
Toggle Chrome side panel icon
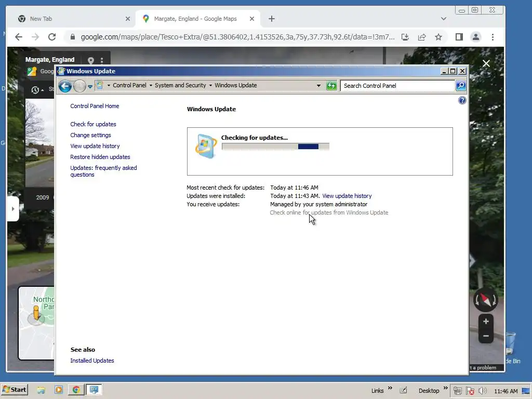[x=459, y=37]
